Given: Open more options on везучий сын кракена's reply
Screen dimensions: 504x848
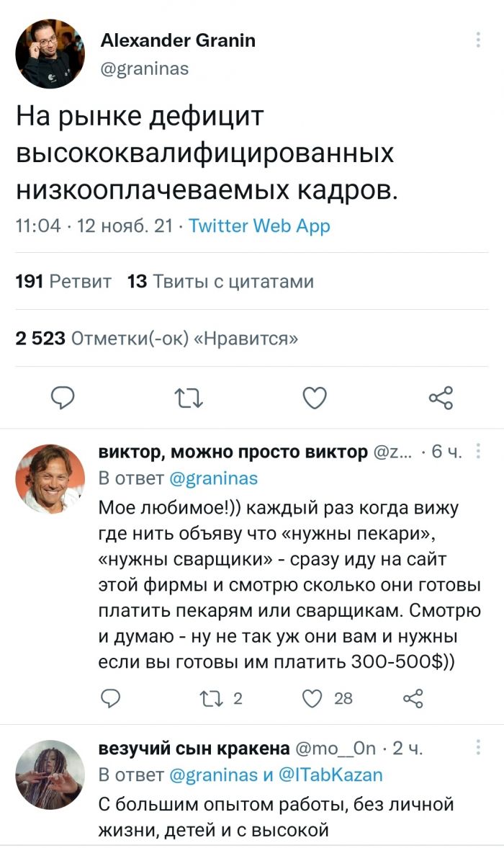Looking at the screenshot, I should [479, 748].
